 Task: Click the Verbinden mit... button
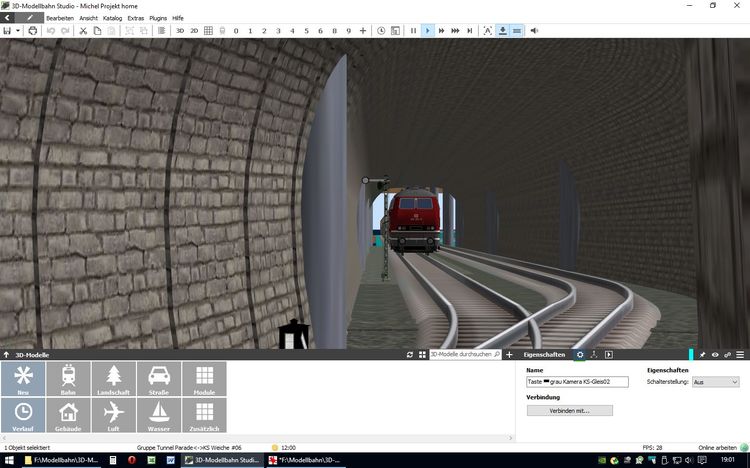[x=569, y=410]
